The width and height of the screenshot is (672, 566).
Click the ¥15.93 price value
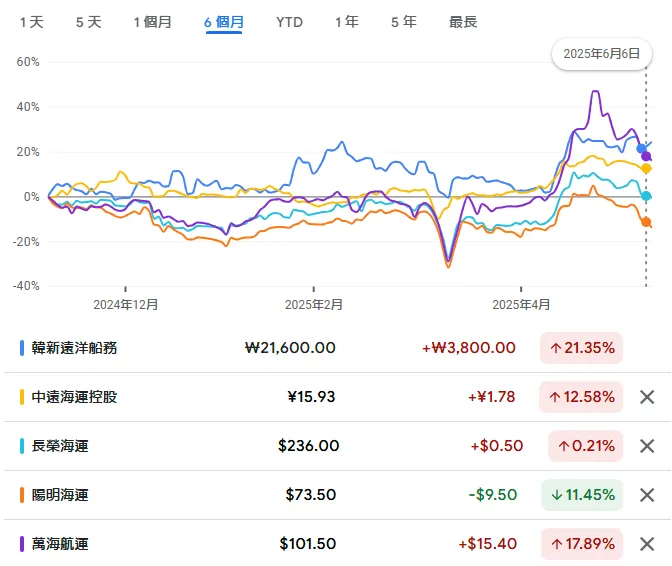click(x=312, y=397)
